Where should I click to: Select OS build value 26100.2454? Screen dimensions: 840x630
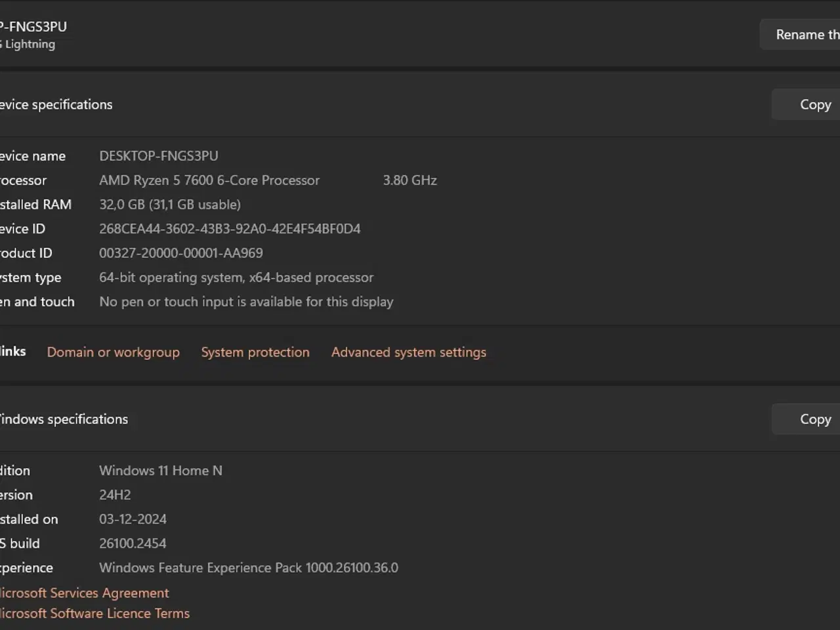tap(133, 543)
